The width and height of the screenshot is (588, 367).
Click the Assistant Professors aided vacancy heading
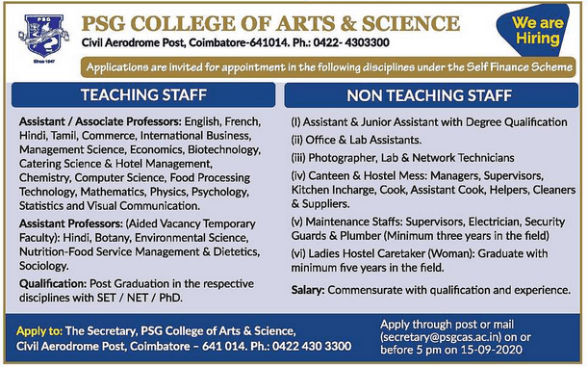pyautogui.click(x=71, y=223)
